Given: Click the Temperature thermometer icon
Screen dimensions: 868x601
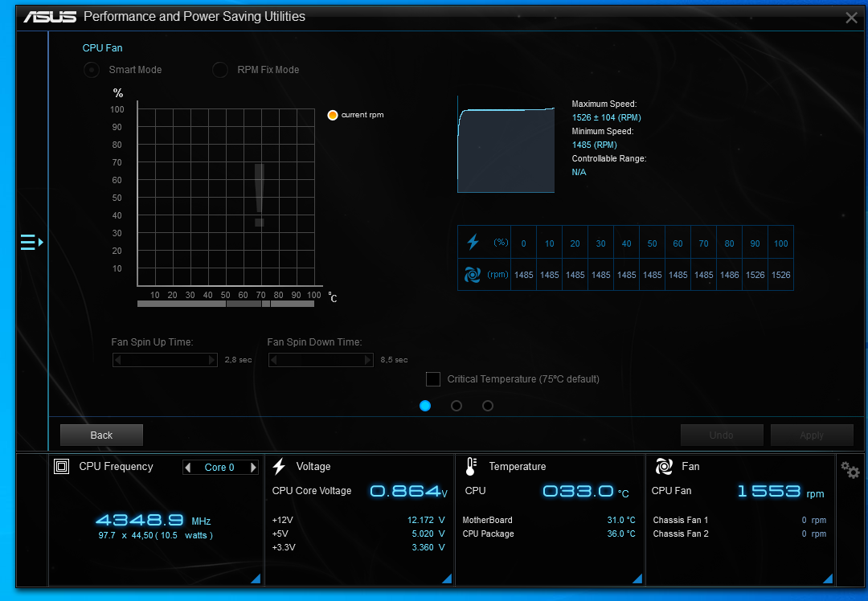Looking at the screenshot, I should pyautogui.click(x=472, y=467).
